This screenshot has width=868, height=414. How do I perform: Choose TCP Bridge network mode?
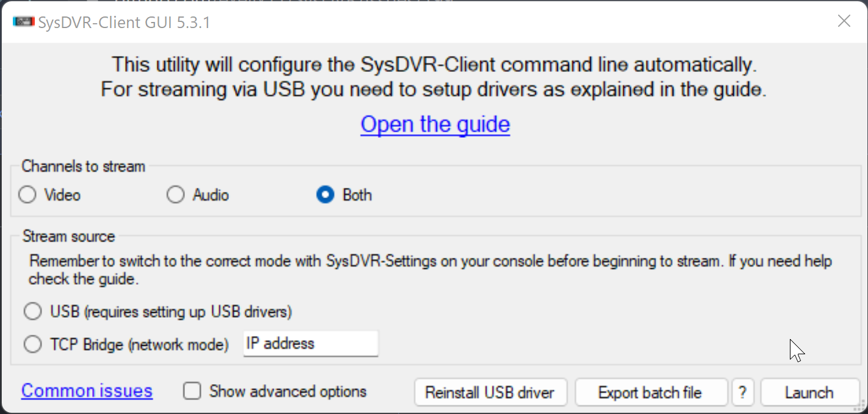point(33,344)
